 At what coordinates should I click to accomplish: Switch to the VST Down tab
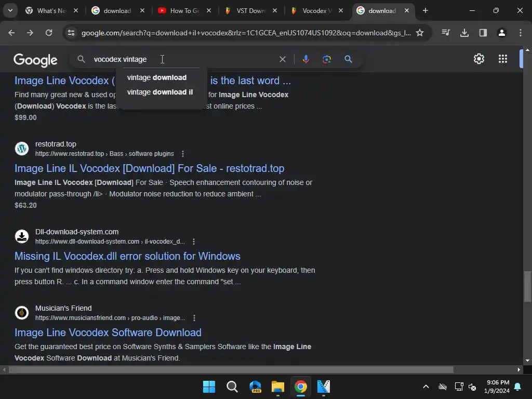(x=250, y=10)
